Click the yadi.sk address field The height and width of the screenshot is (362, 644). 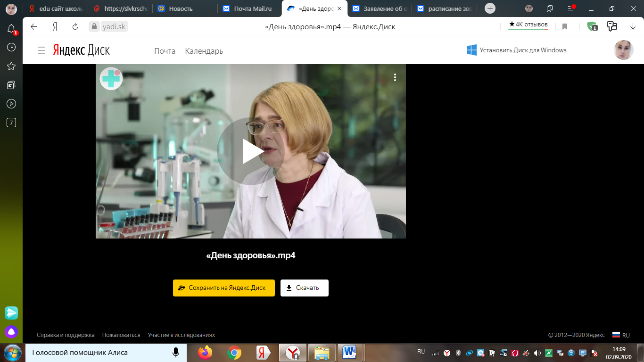point(115,27)
